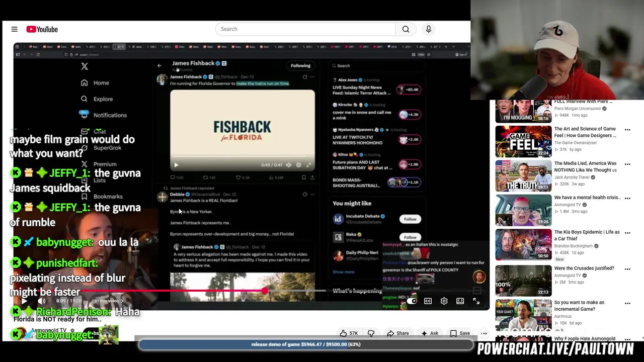
Task: Open 'The Media Lied, America Was' video
Action: coord(585,166)
